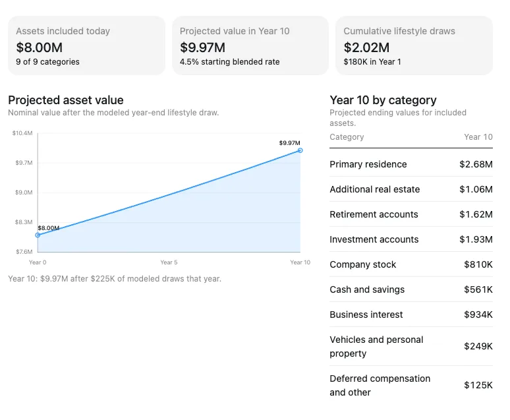Click 'Projected value in Year 10' label
This screenshot has height=420, width=510.
pyautogui.click(x=235, y=31)
